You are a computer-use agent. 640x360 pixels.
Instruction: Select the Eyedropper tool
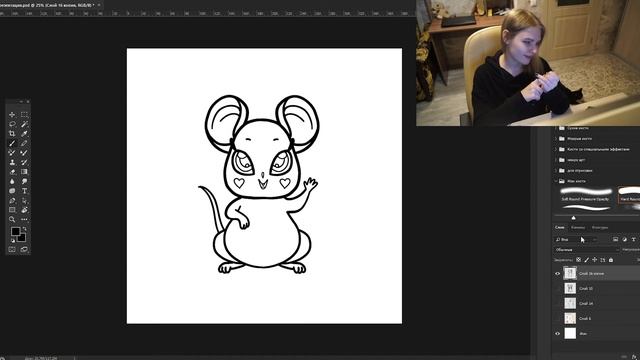coord(24,133)
